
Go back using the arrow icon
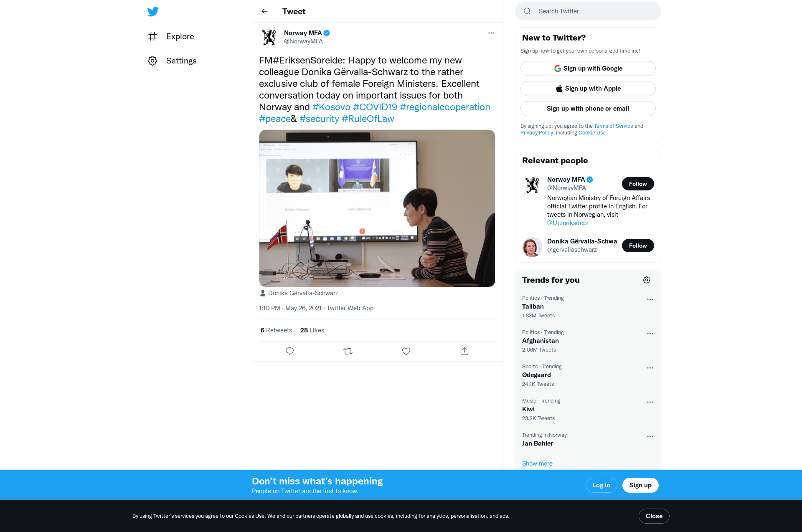(264, 11)
